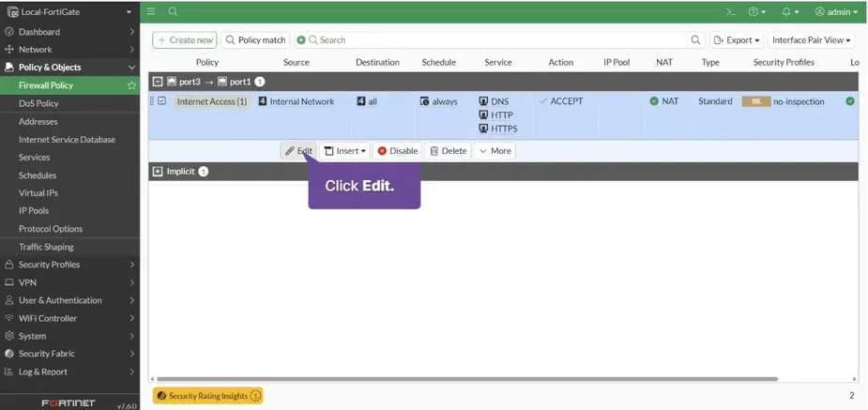Open the help question-mark menu
This screenshot has height=410, width=868.
[x=756, y=11]
